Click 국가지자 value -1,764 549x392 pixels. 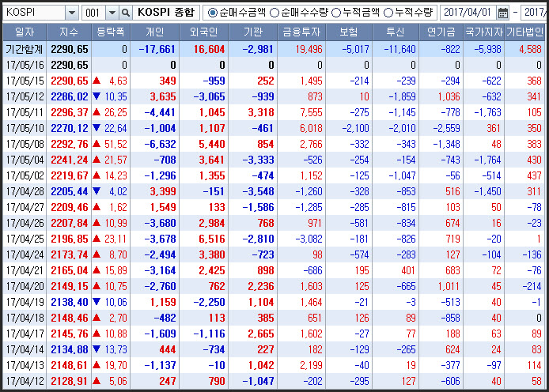[488, 160]
